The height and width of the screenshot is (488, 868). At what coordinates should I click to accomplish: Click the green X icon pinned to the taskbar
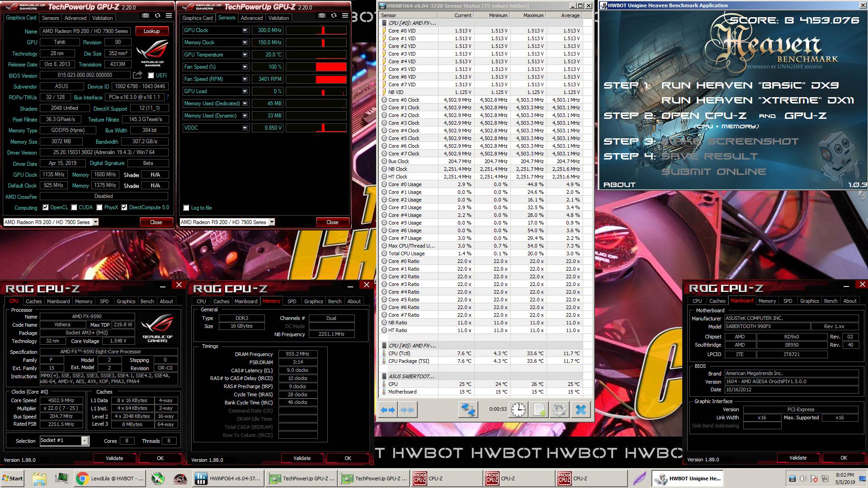157,479
